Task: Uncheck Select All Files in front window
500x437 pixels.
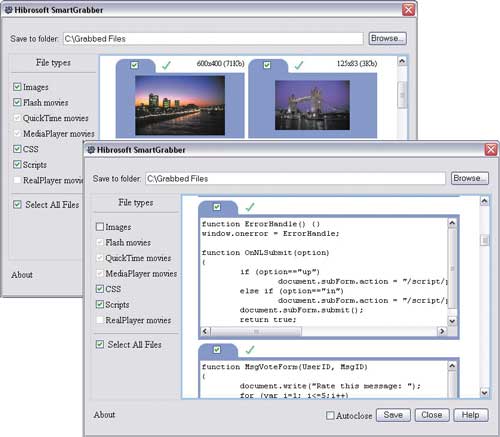Action: 100,344
